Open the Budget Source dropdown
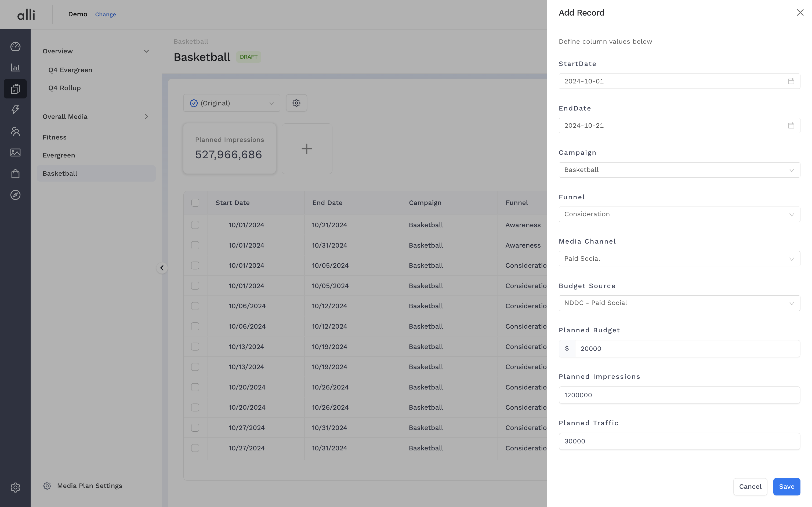This screenshot has height=507, width=812. coord(679,303)
